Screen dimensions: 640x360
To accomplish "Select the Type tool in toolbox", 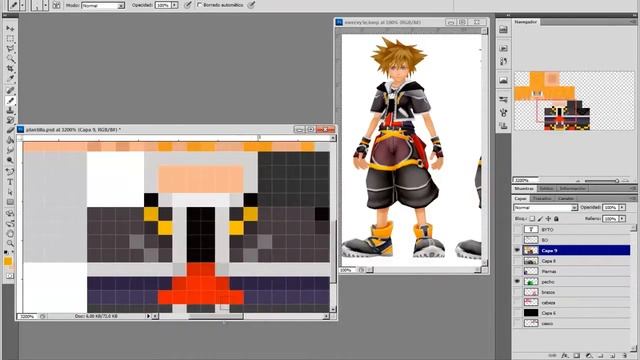I will click(10, 182).
